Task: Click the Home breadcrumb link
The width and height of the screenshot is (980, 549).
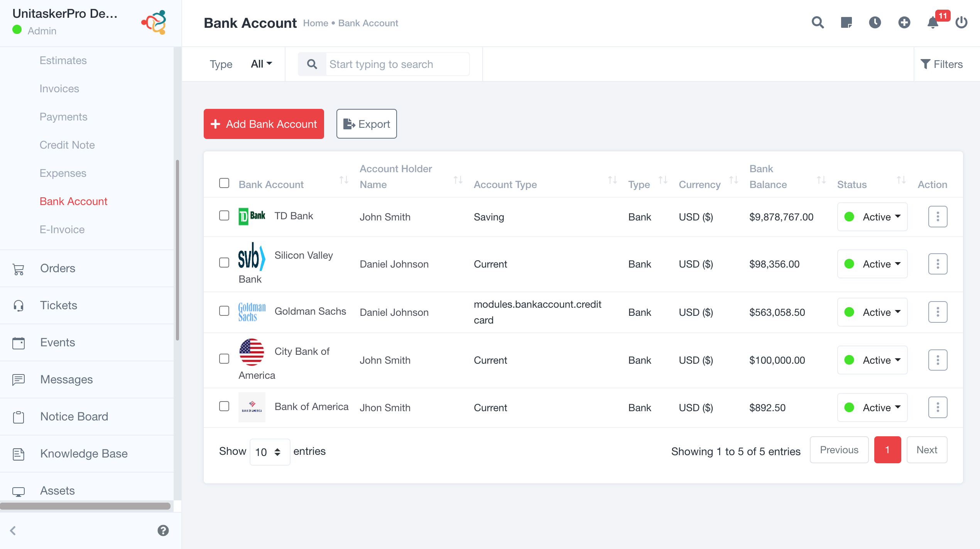Action: [x=315, y=23]
